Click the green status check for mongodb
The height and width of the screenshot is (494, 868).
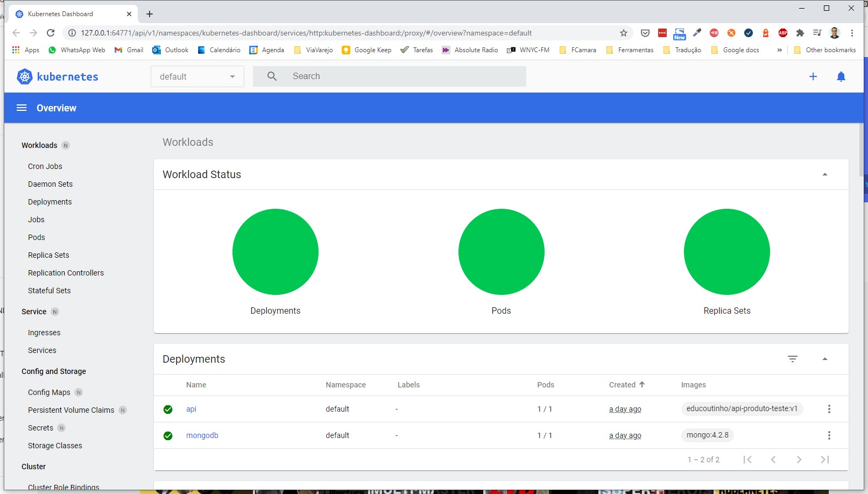pos(168,436)
